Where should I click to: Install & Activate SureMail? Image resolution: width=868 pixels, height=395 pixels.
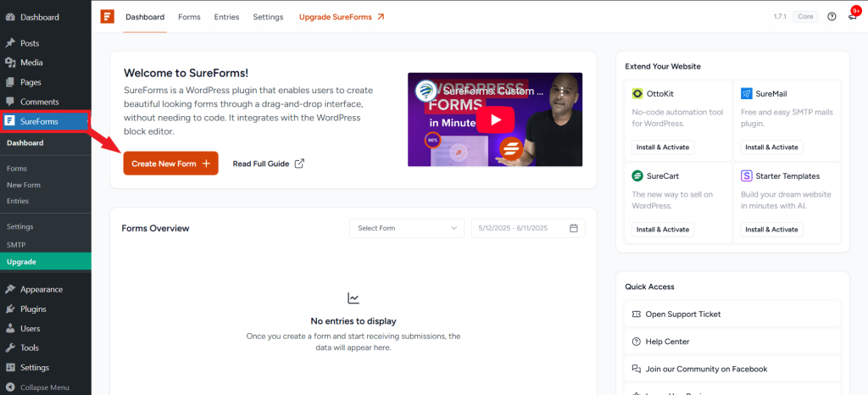tap(771, 147)
